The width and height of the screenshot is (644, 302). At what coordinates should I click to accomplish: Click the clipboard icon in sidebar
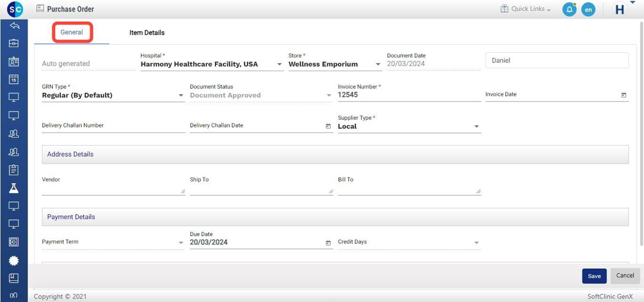tap(14, 170)
